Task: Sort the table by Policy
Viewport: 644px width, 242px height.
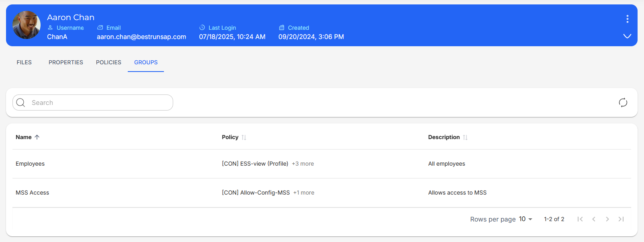Action: click(243, 137)
